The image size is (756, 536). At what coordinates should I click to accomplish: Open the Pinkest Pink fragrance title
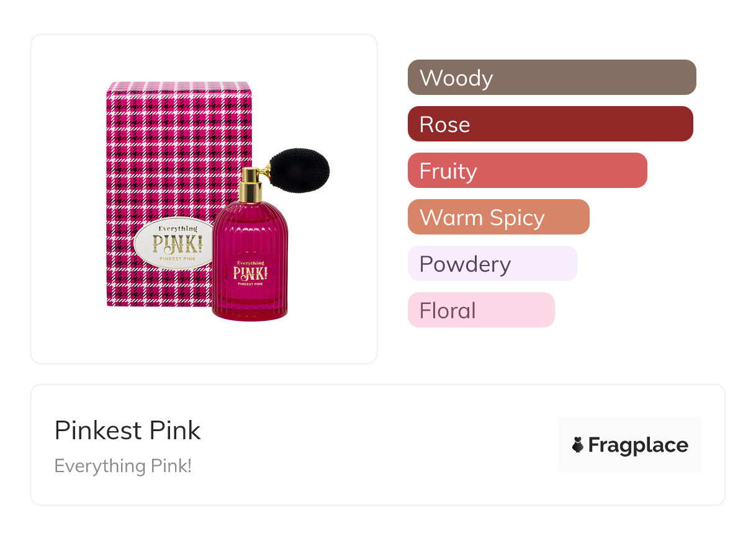(128, 431)
